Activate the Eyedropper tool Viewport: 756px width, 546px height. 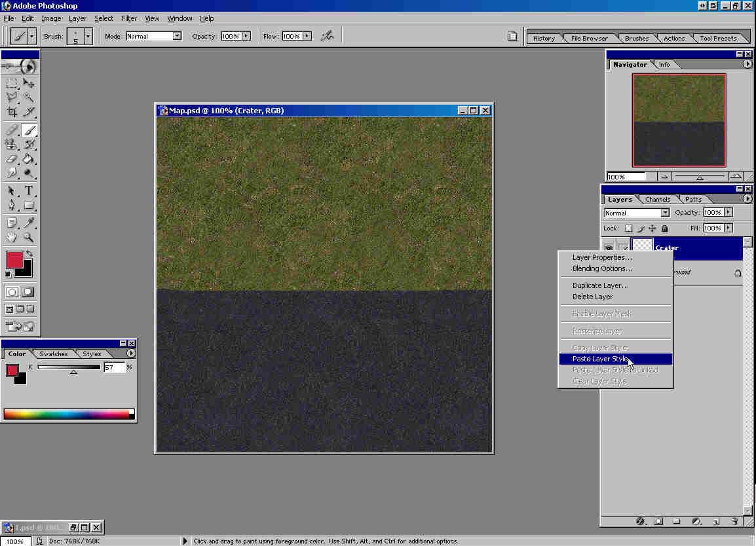click(29, 223)
